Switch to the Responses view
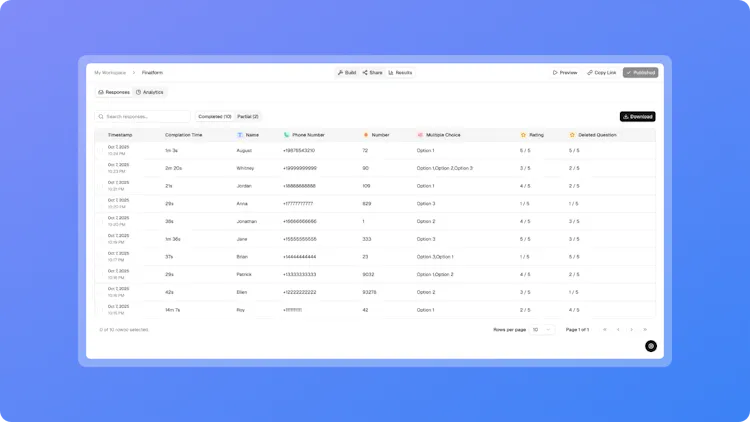750x422 pixels. 114,92
